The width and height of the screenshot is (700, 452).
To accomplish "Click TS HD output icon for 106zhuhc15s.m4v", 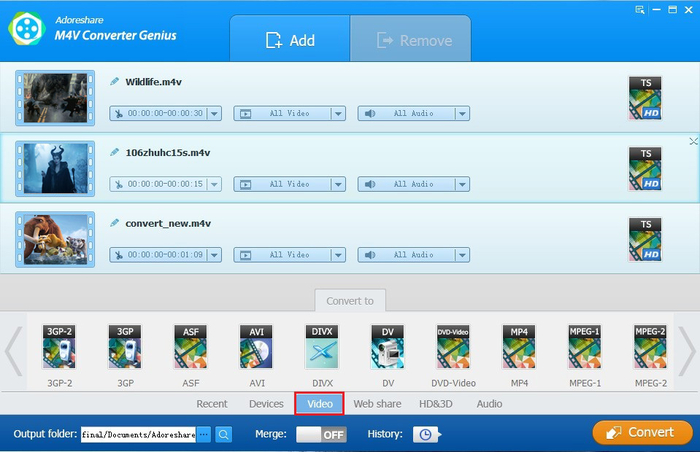I will 646,169.
